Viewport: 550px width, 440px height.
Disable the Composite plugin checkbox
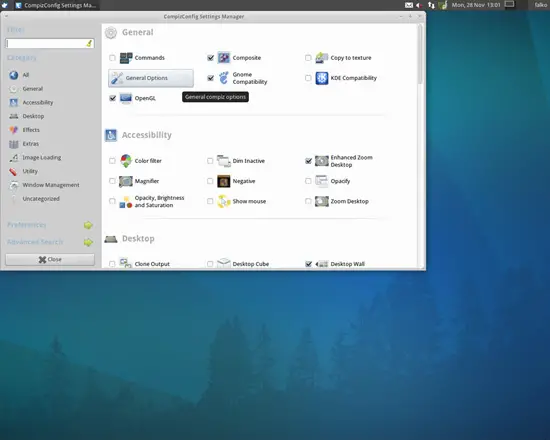210,58
